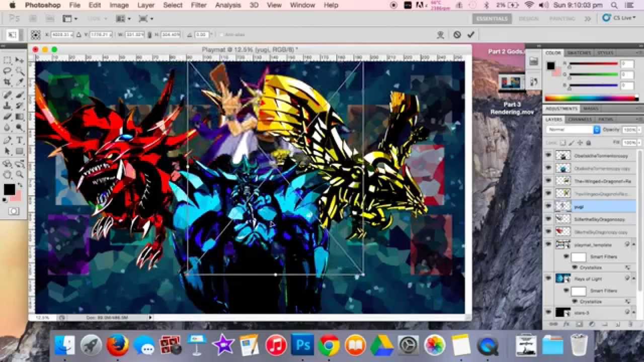The height and width of the screenshot is (362, 644).
Task: Open Firefox from the Dock
Action: pos(118,345)
